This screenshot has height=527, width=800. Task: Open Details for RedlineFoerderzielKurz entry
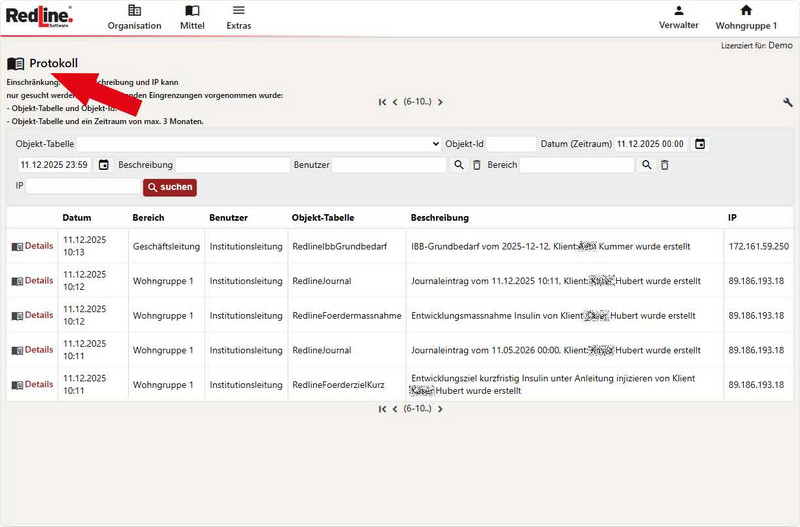pos(33,384)
